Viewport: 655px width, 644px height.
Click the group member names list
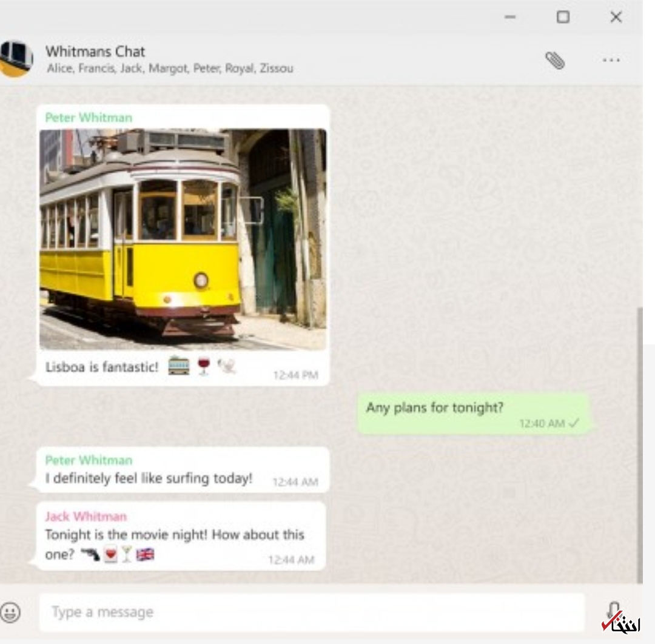click(x=170, y=69)
